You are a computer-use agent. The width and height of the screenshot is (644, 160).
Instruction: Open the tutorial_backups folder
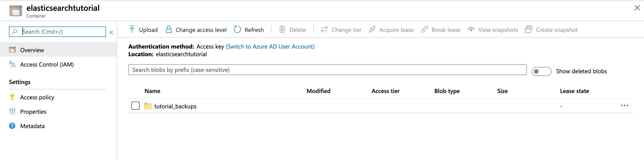pyautogui.click(x=175, y=107)
